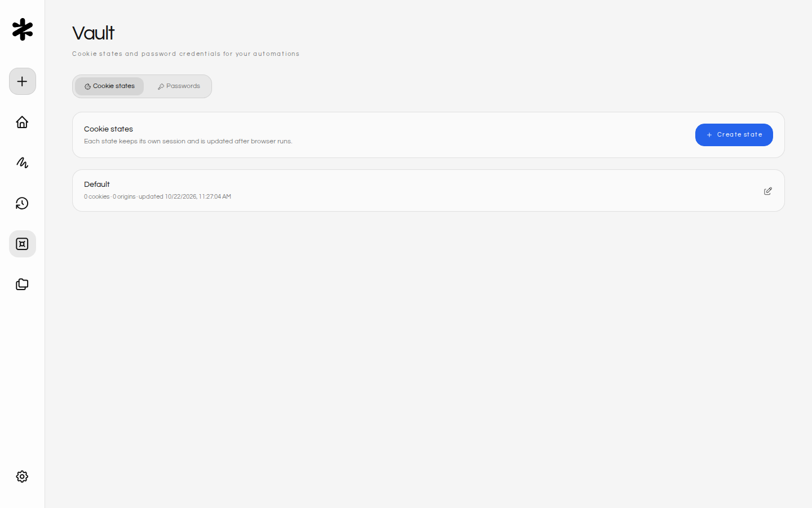Click the 'Each state keeps its own session' description
Image resolution: width=812 pixels, height=508 pixels.
188,142
